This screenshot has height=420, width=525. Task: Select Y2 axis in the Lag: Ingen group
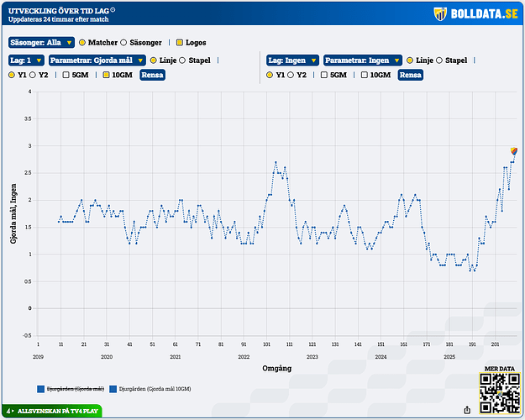pos(291,75)
